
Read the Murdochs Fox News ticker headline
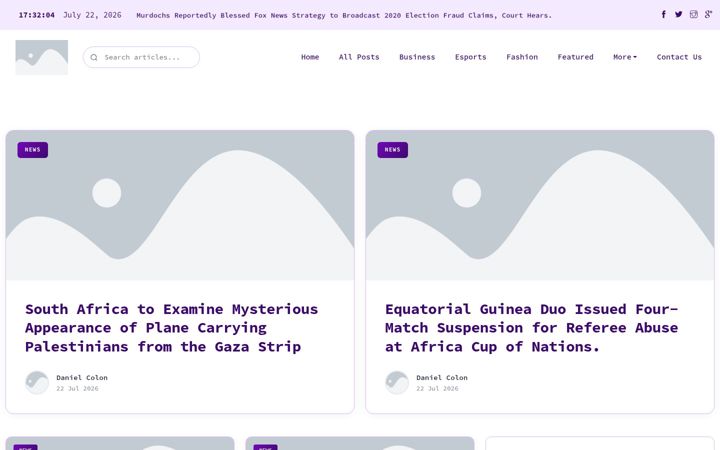pos(344,15)
